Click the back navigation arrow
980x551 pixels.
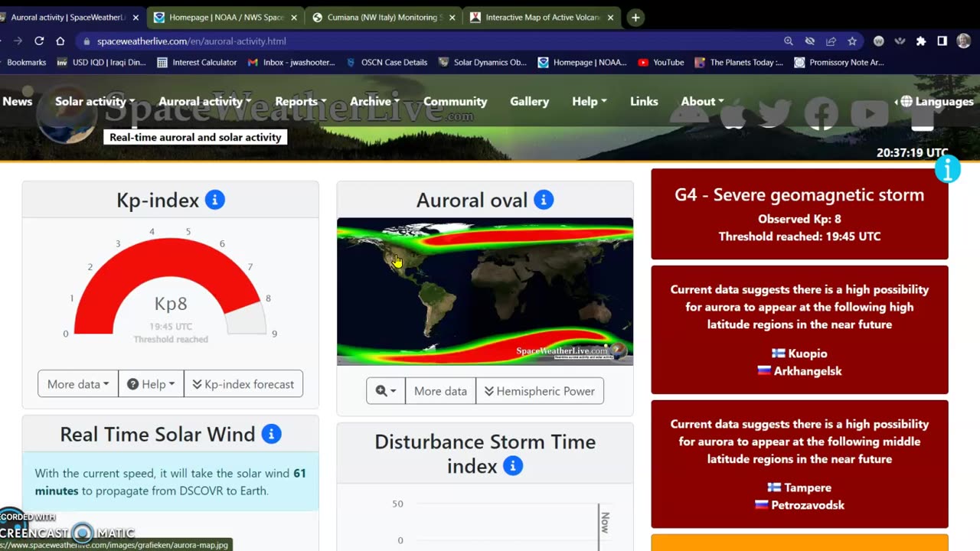(x=1, y=41)
